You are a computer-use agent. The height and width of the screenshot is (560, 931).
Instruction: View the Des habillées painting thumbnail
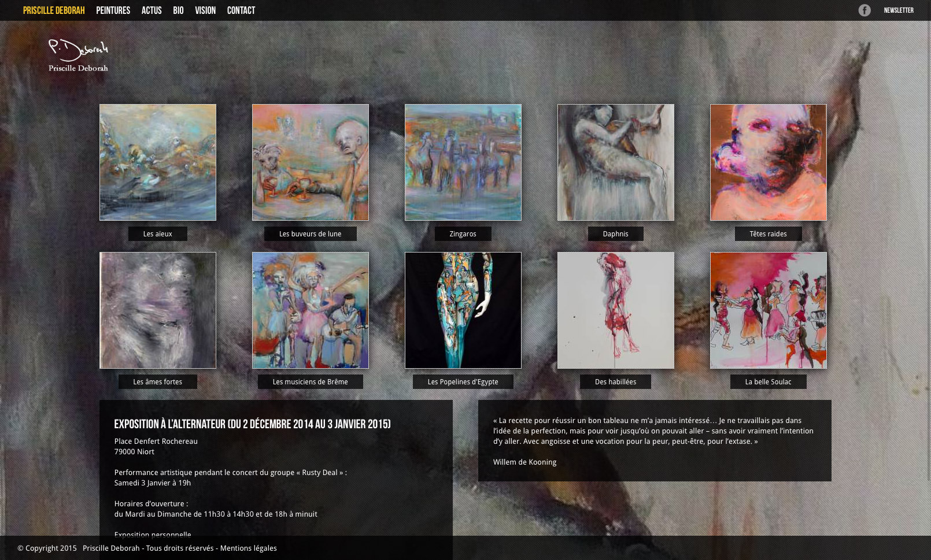616,310
